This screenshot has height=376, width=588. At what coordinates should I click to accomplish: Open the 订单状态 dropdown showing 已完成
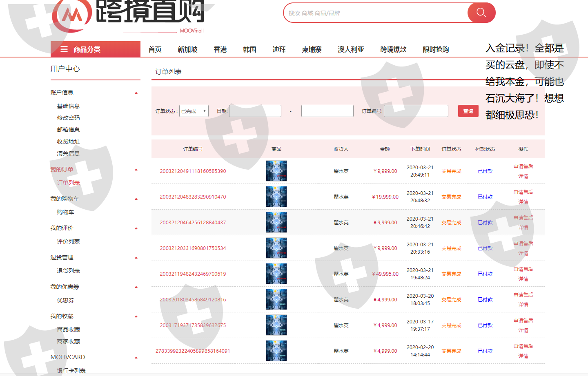coord(194,111)
